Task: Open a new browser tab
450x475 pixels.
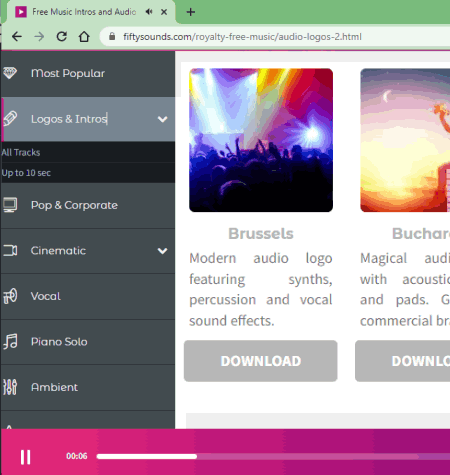Action: tap(191, 12)
